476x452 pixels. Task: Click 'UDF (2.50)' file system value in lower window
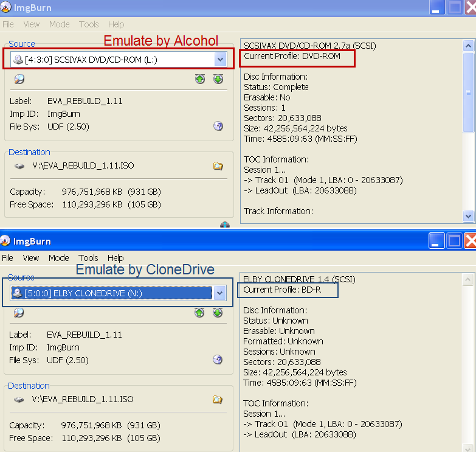(x=67, y=360)
